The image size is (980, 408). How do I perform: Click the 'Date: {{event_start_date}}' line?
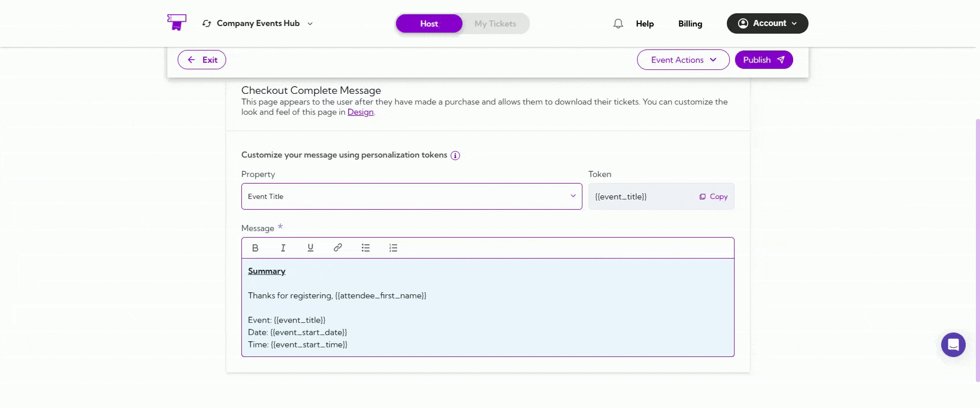[297, 333]
